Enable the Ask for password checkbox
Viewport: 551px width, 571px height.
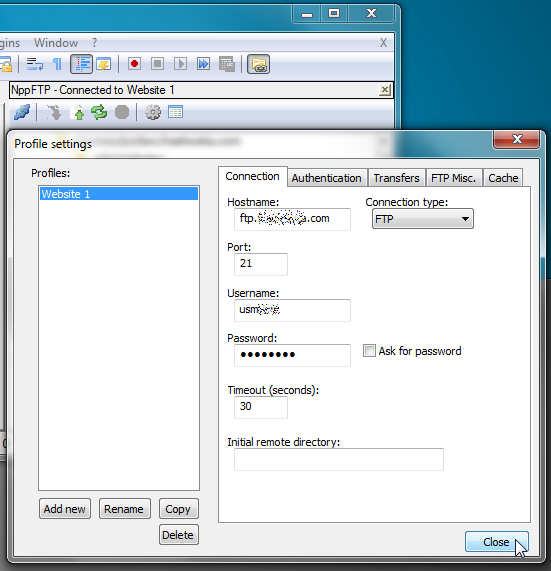[x=369, y=351]
